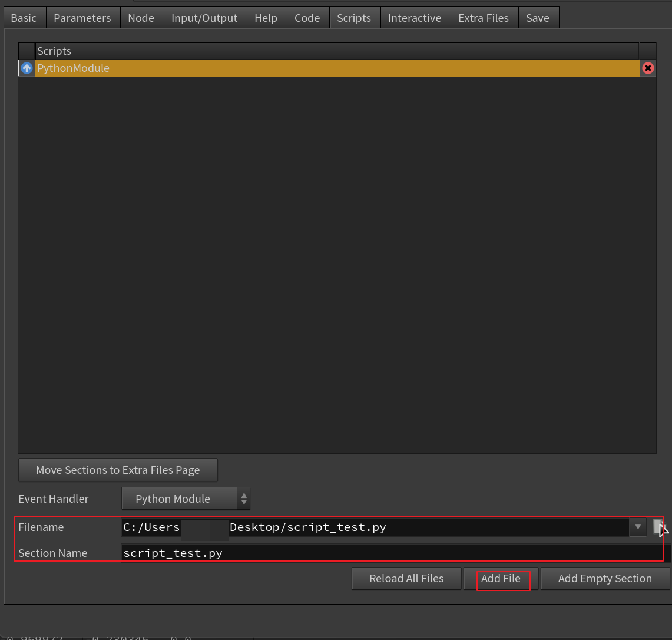Image resolution: width=672 pixels, height=640 pixels.
Task: Switch to the Interactive tab
Action: 415,18
